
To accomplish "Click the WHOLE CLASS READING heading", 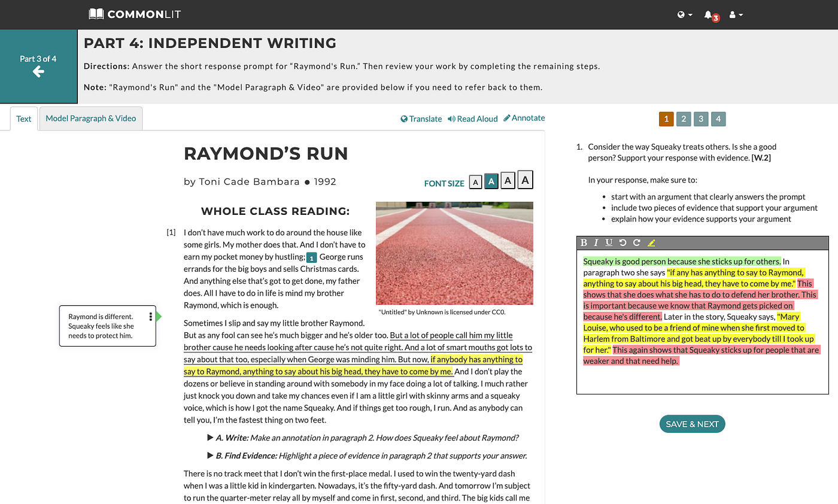I will coord(275,211).
